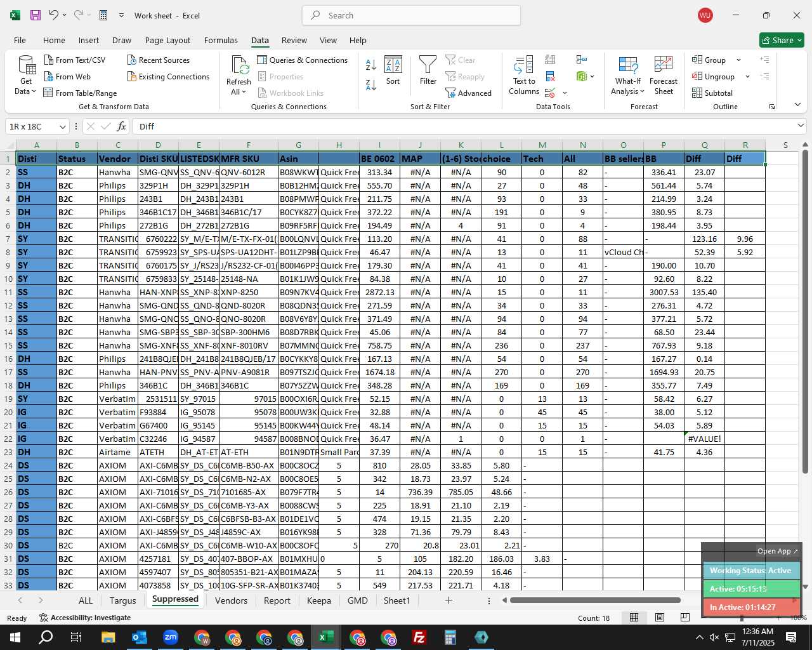Open the Review ribbon tab
Image resolution: width=812 pixels, height=650 pixels.
coord(294,40)
